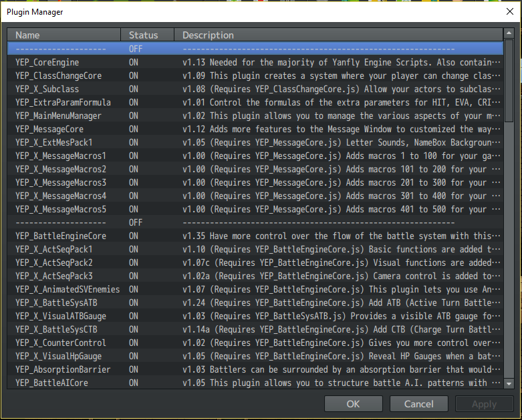Click the v1.14a BattleSysCTB description text
This screenshot has height=420, width=522.
pyautogui.click(x=342, y=329)
